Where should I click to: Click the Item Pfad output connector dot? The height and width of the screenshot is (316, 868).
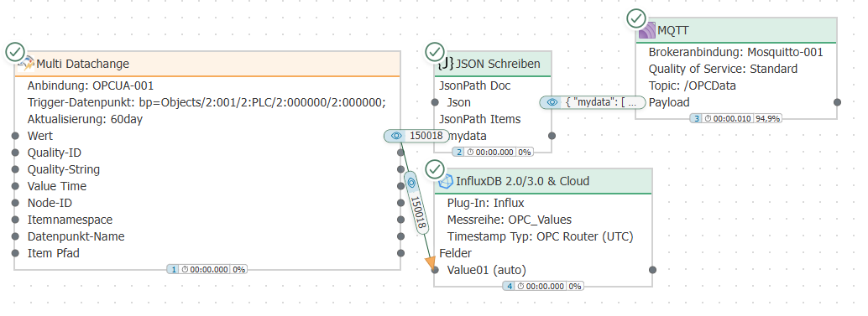[400, 254]
